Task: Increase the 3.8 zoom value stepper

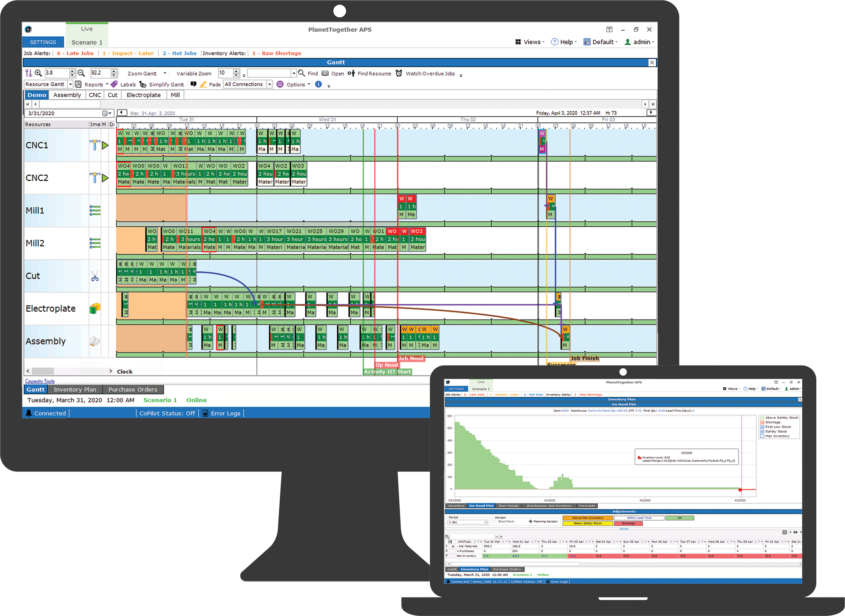Action: click(x=72, y=71)
